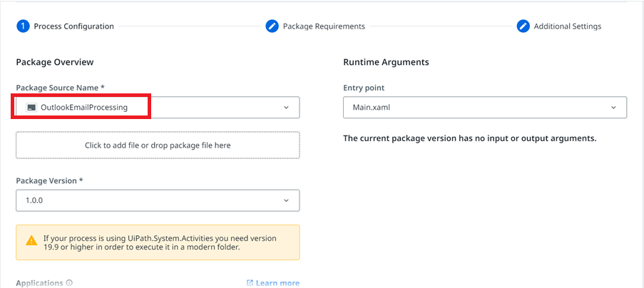The width and height of the screenshot is (644, 288).
Task: Open the Package Version 1.0.0 combo box
Action: tap(158, 200)
